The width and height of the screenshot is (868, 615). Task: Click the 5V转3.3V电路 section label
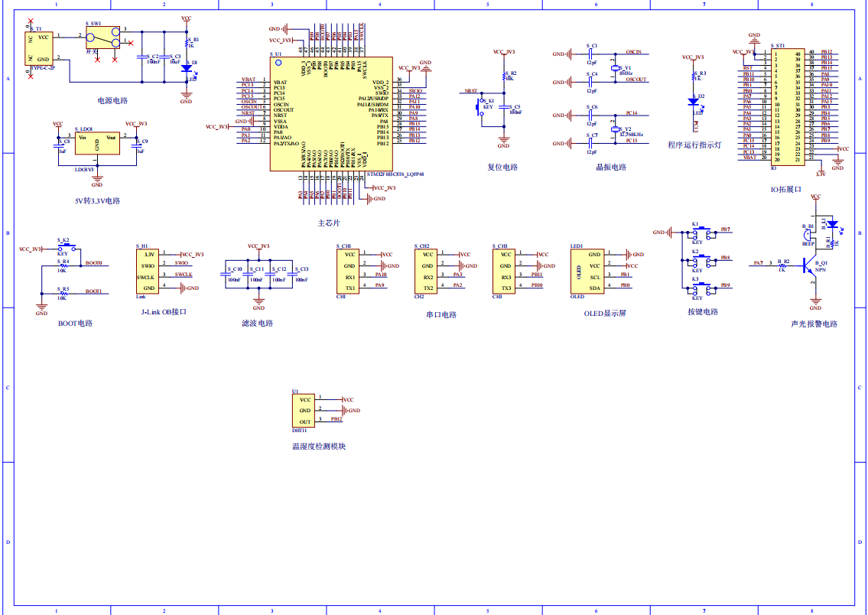point(97,201)
